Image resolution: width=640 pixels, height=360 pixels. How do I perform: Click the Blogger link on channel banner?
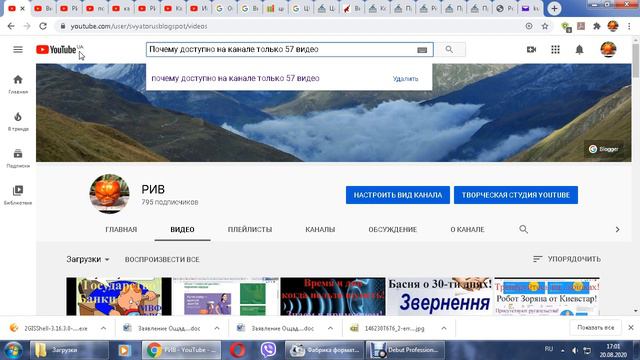[604, 149]
